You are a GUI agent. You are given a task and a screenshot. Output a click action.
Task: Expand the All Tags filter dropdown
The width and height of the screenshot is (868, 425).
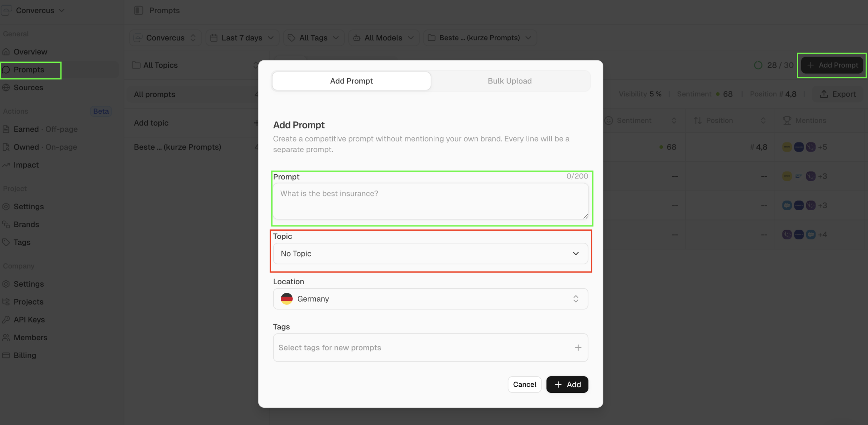click(x=313, y=38)
